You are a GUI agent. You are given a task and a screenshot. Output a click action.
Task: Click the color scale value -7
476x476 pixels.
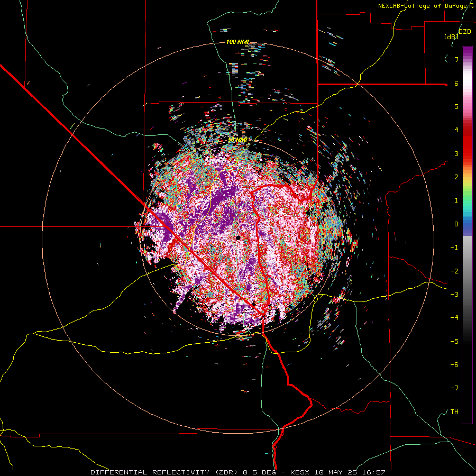pos(454,388)
